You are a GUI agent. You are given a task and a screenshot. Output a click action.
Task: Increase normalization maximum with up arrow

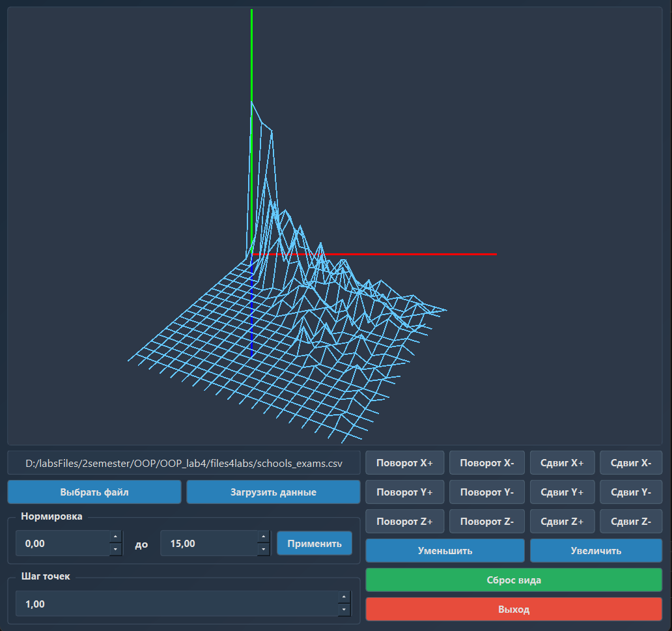click(264, 537)
